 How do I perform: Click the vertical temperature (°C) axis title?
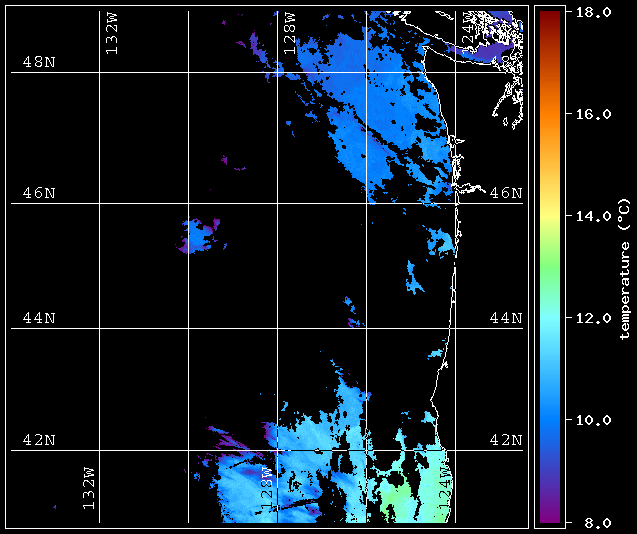[624, 266]
